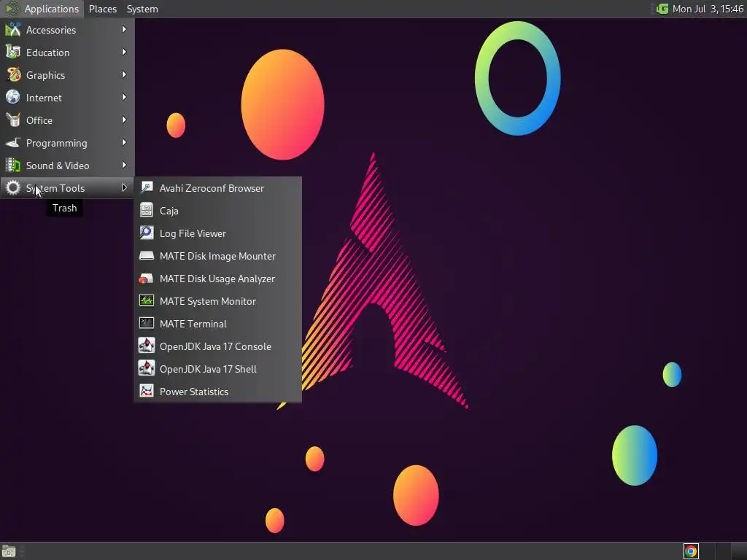Screen dimensions: 747x560
Task: Open the Graphics category label
Action: coord(46,75)
